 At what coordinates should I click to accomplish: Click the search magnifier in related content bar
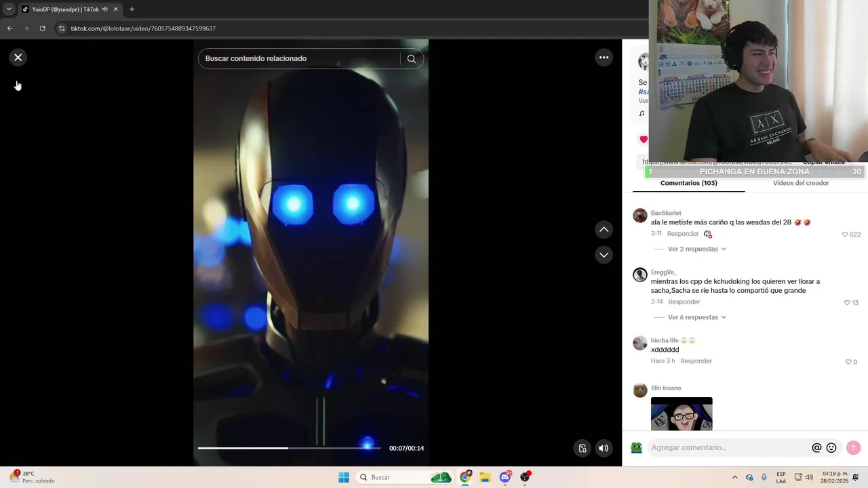coord(412,59)
